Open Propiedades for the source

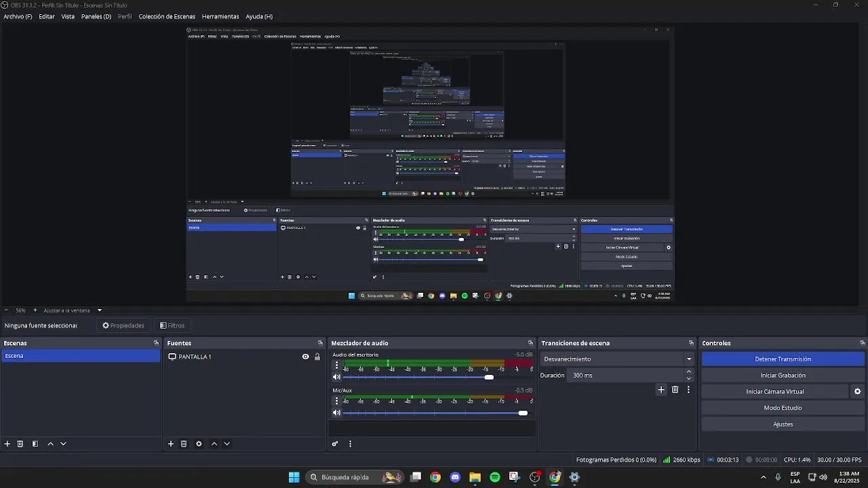click(x=123, y=325)
